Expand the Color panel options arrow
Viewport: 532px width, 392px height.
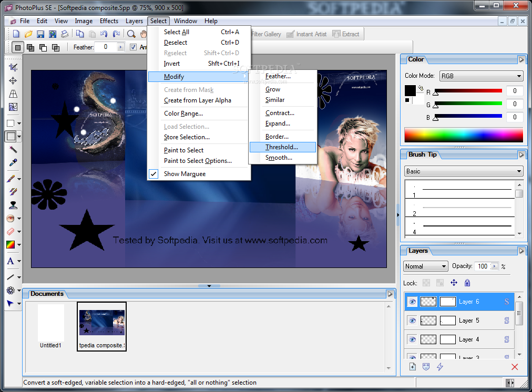coord(521,60)
